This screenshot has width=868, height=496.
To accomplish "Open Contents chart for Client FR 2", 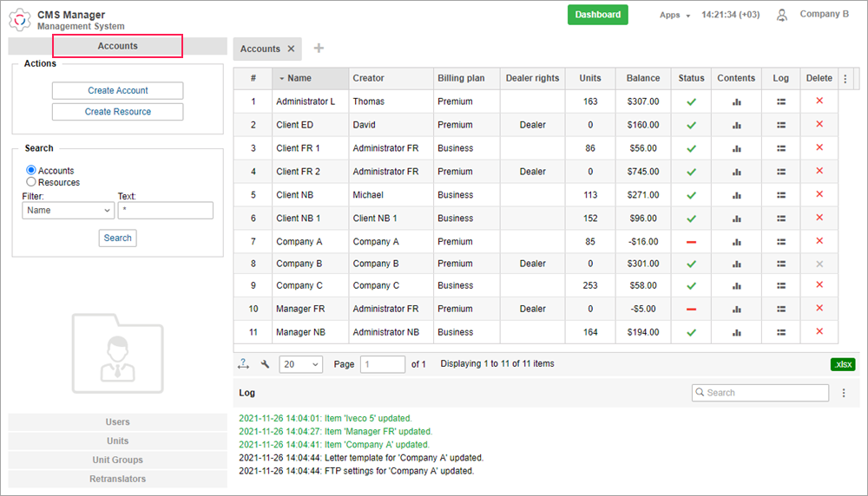I will (x=736, y=172).
